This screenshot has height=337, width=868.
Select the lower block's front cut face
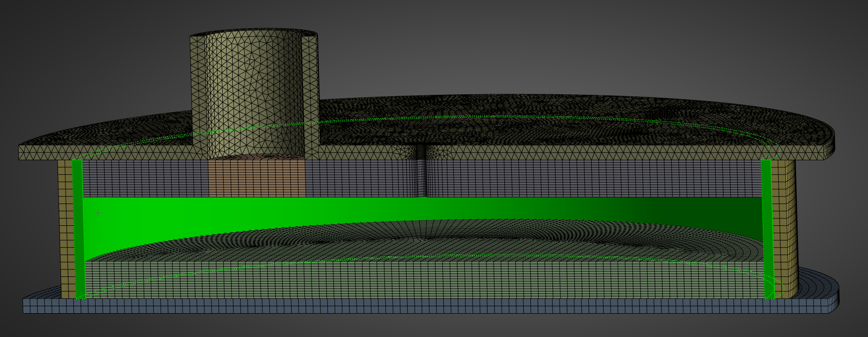coord(397,280)
